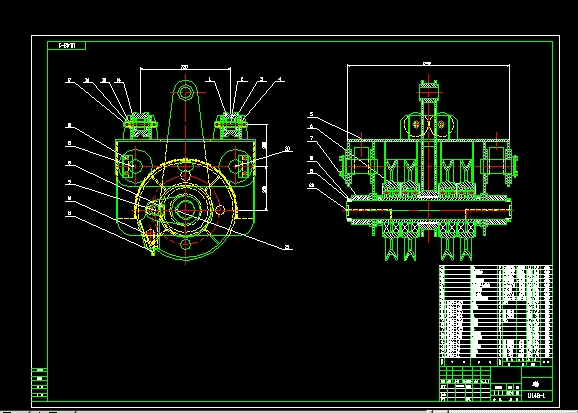Click part callout number 5
This screenshot has height=413, width=578.
[x=311, y=114]
